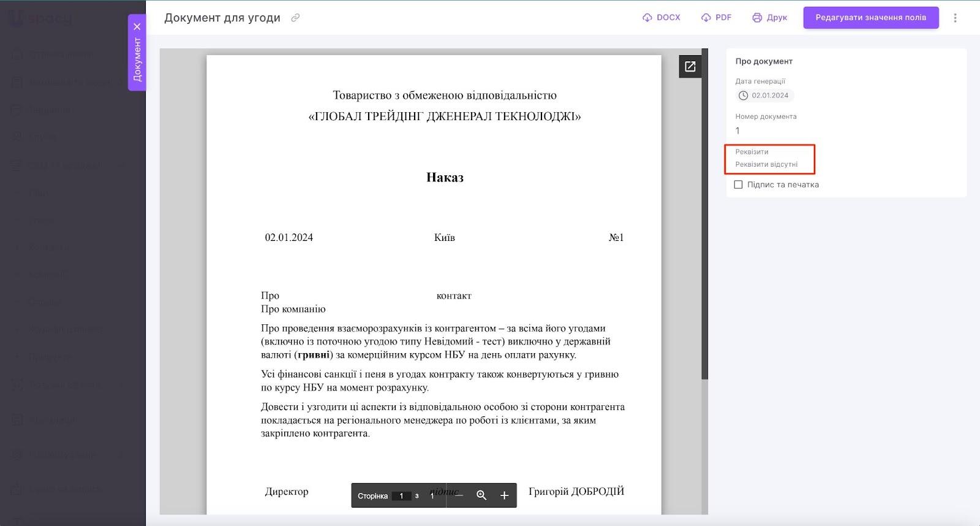Open the document preview in a new window
The width and height of the screenshot is (980, 526).
[690, 66]
